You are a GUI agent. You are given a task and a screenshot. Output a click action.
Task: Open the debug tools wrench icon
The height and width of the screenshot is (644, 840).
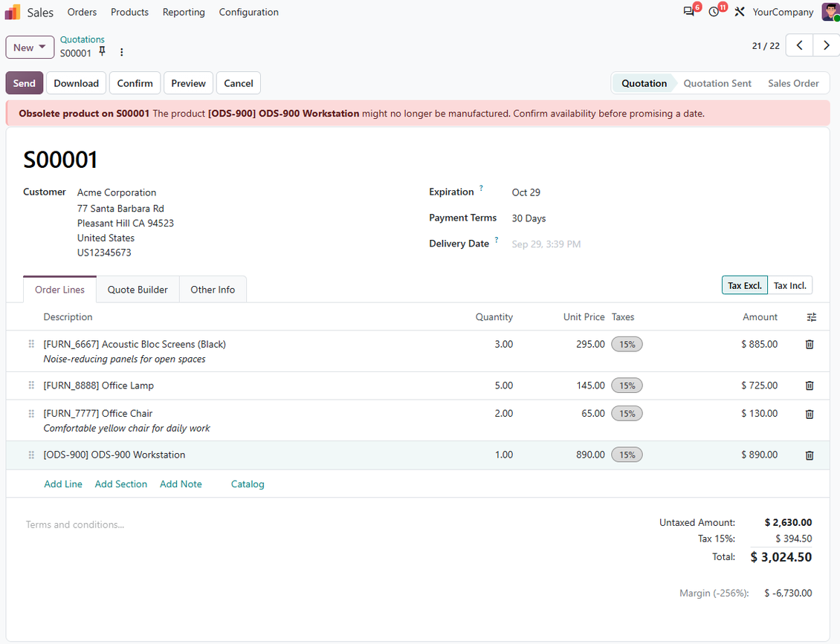[x=740, y=12]
